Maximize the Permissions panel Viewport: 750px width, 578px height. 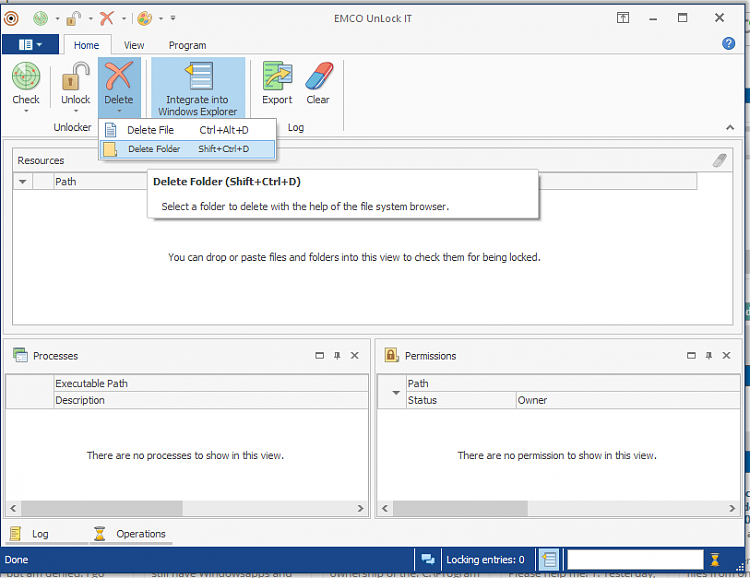pos(691,356)
